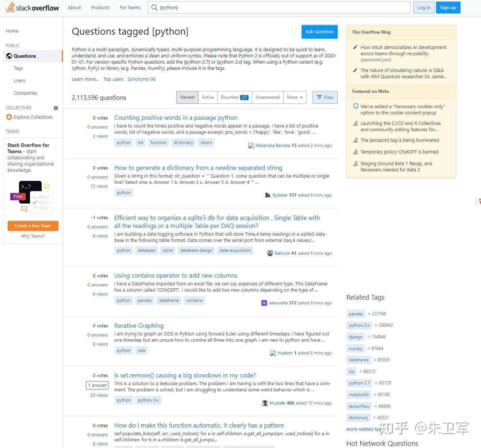Click the pandas related tag

click(x=355, y=314)
